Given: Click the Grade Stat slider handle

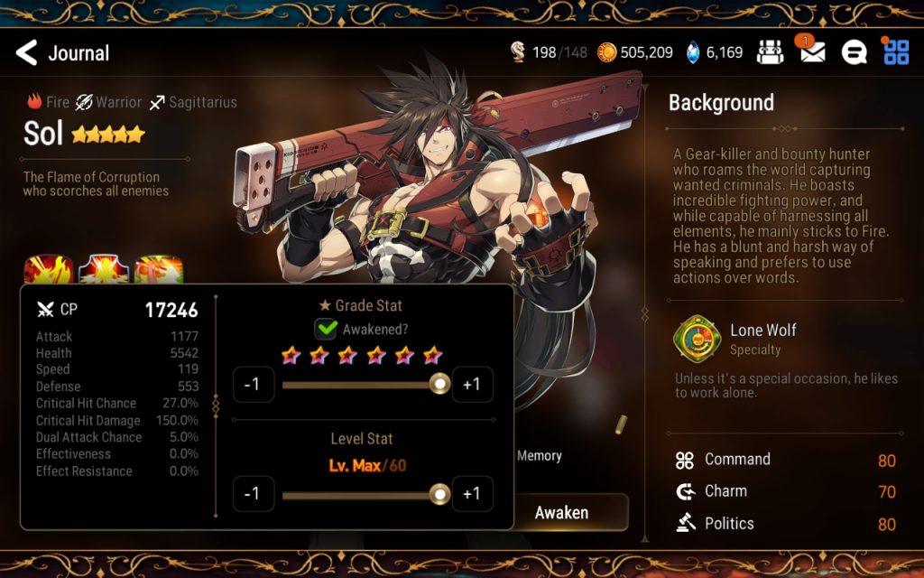Looking at the screenshot, I should (x=439, y=385).
